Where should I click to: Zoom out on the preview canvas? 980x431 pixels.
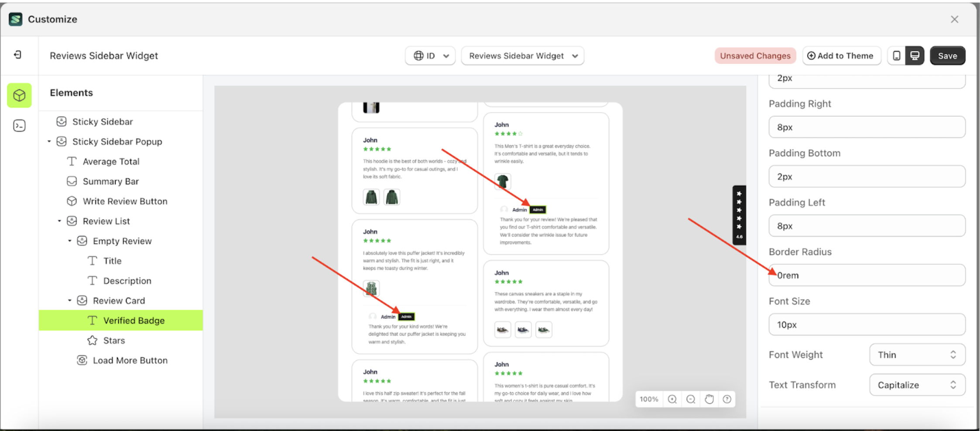coord(691,399)
